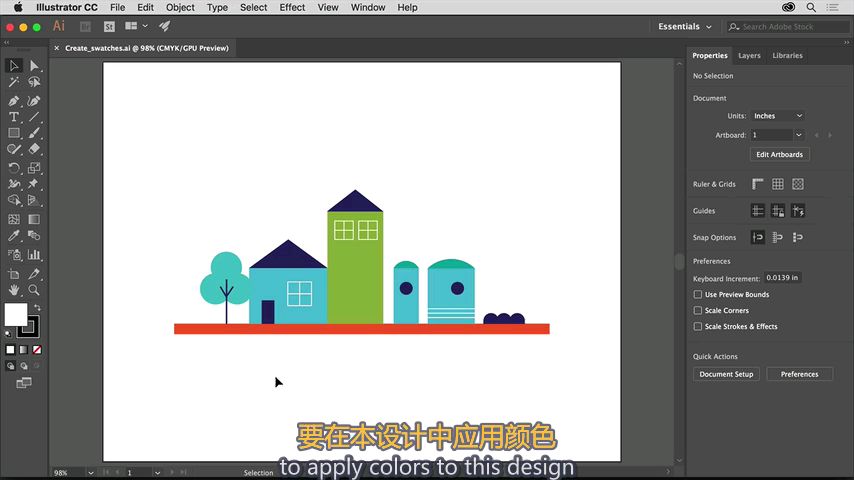Expand the Artboard number dropdown
854x480 pixels.
click(798, 135)
